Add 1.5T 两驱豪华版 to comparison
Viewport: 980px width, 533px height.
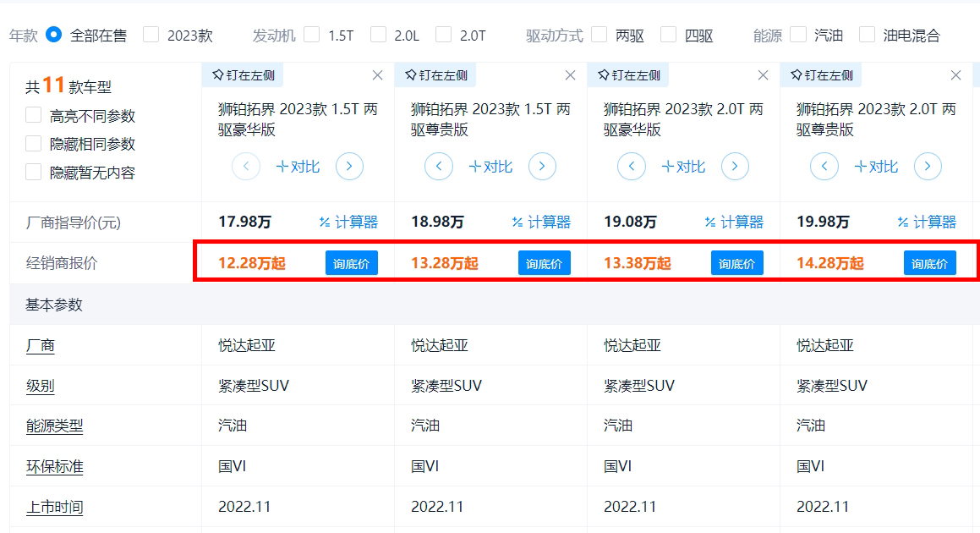298,167
